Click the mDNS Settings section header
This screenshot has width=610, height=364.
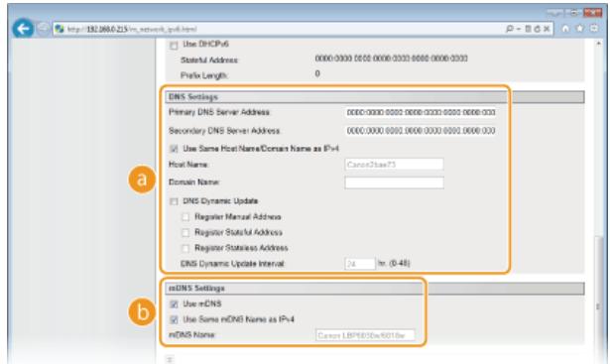pos(375,289)
